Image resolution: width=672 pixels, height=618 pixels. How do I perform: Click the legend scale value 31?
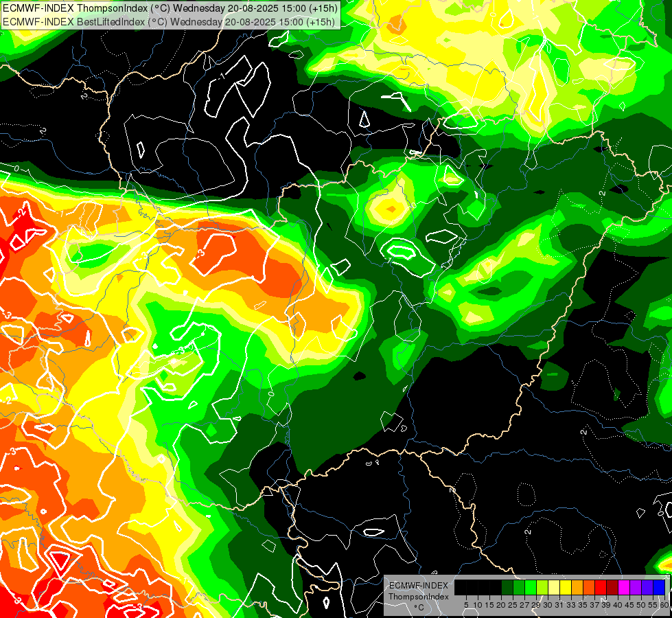[x=559, y=605]
